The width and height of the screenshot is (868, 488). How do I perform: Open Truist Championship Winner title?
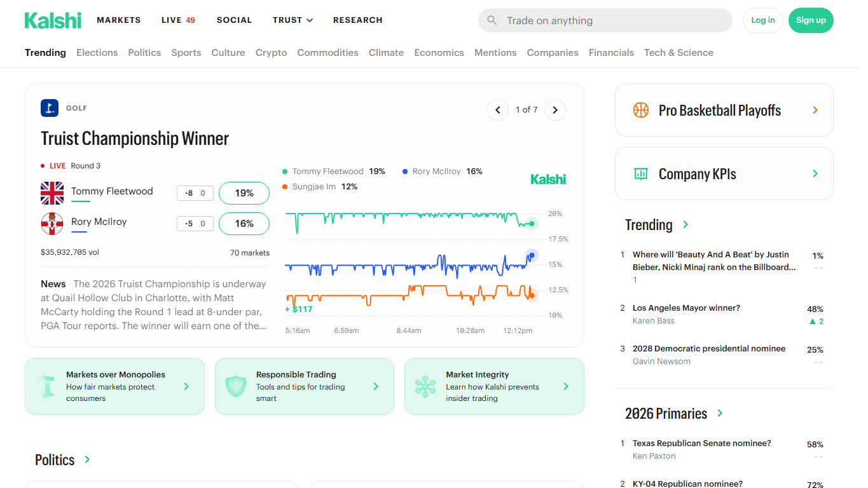(135, 139)
